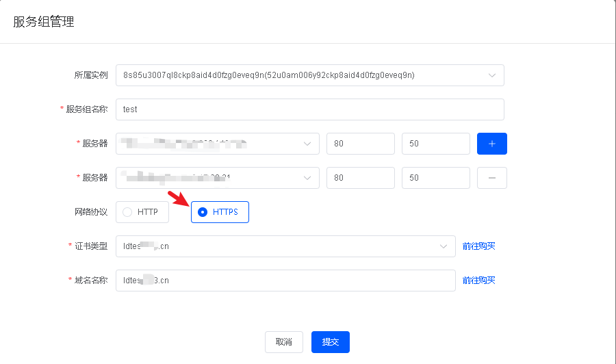Click first server's weight field showing 50
The height and width of the screenshot is (364, 616).
[x=436, y=144]
